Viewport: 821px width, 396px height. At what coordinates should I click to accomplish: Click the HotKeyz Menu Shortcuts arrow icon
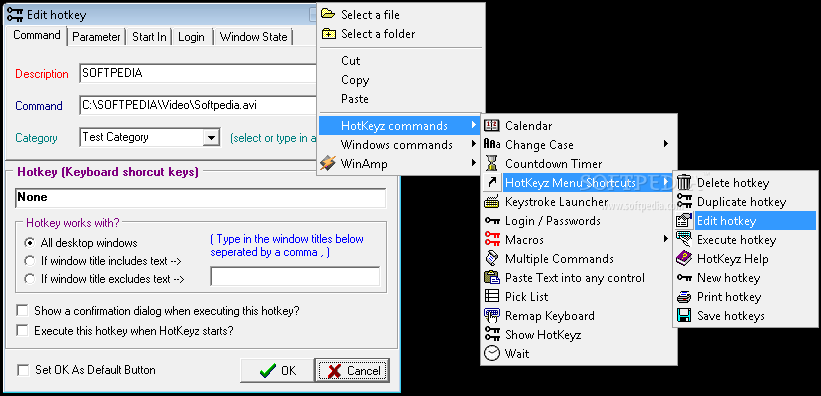[492, 182]
